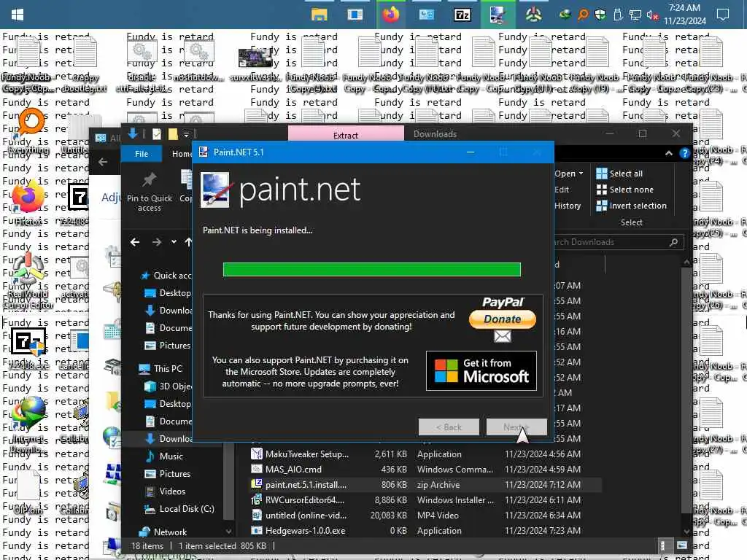
Task: Click the Next button in installer
Action: (516, 427)
